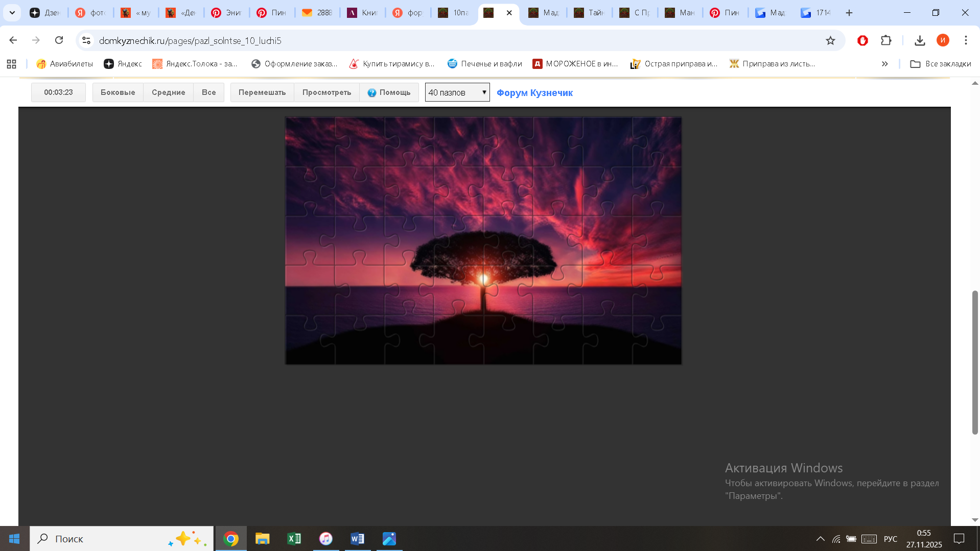Switch to the 1714 tab
This screenshot has width=980, height=551.
[x=816, y=13]
